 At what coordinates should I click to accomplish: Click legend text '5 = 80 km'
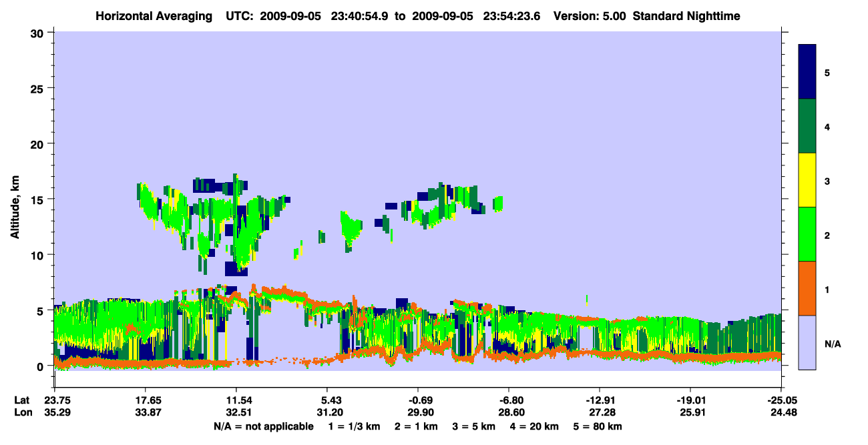(598, 426)
